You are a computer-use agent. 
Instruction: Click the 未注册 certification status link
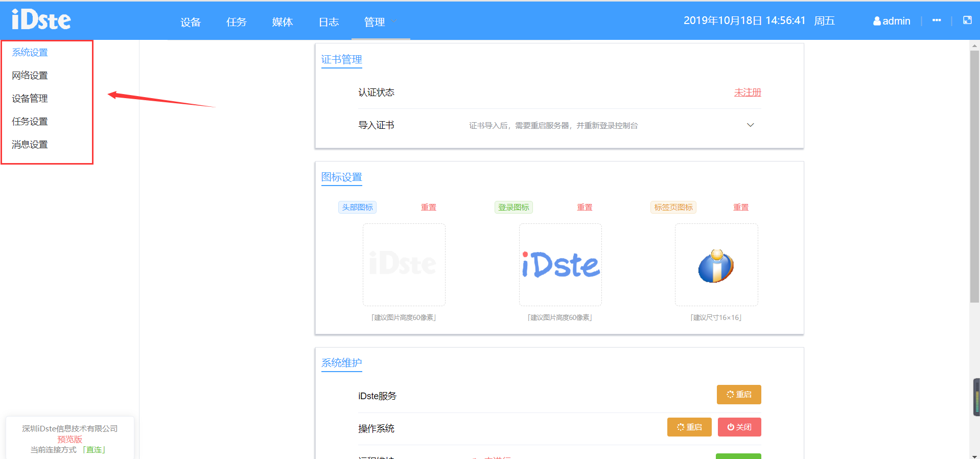(747, 93)
